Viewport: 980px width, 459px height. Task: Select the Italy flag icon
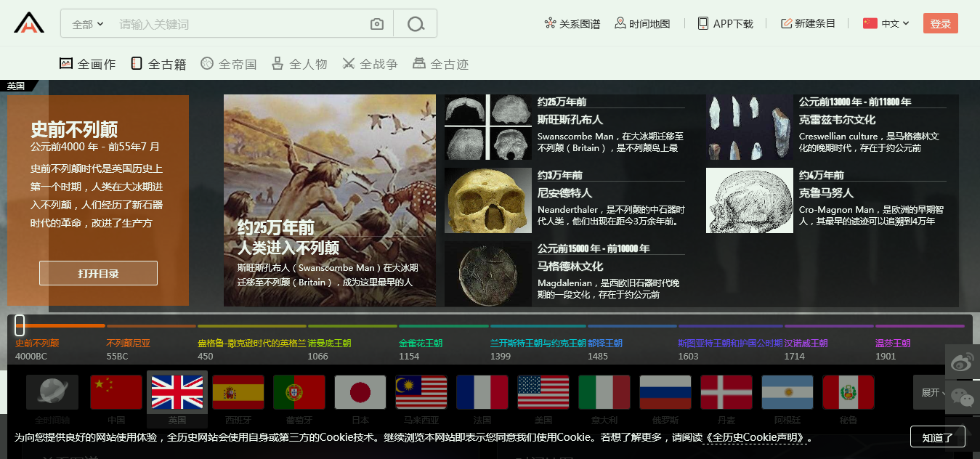click(x=604, y=392)
